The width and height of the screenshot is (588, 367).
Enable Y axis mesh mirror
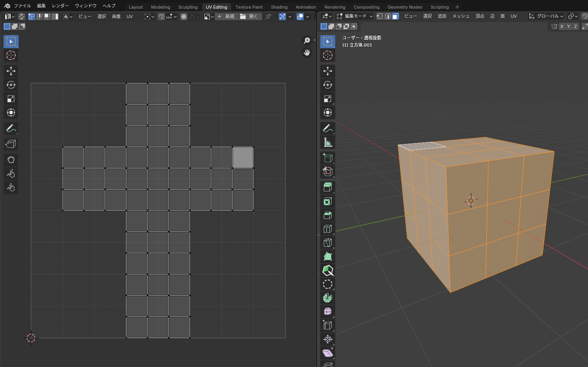568,26
